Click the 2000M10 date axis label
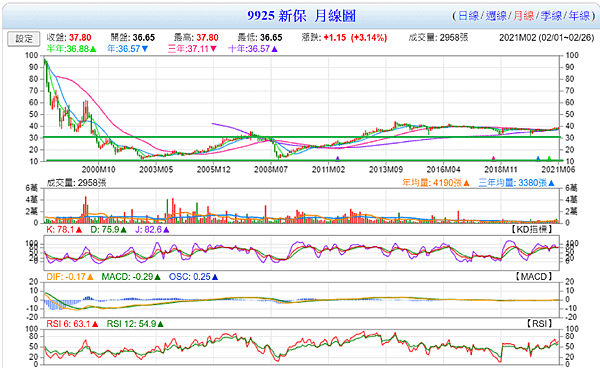 point(99,169)
